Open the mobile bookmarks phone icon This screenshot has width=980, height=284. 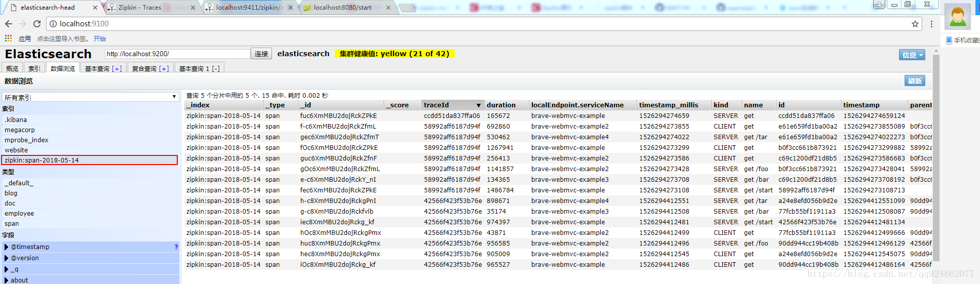(x=949, y=40)
